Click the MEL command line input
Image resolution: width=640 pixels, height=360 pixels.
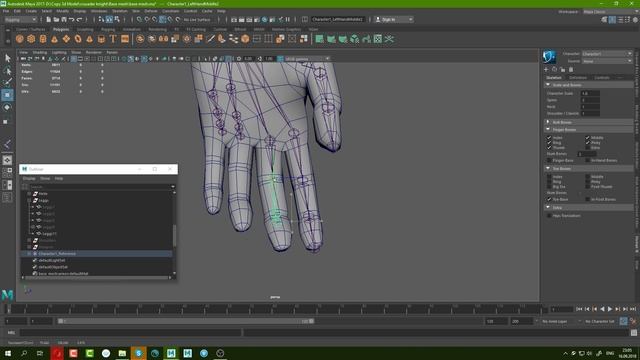[131, 333]
